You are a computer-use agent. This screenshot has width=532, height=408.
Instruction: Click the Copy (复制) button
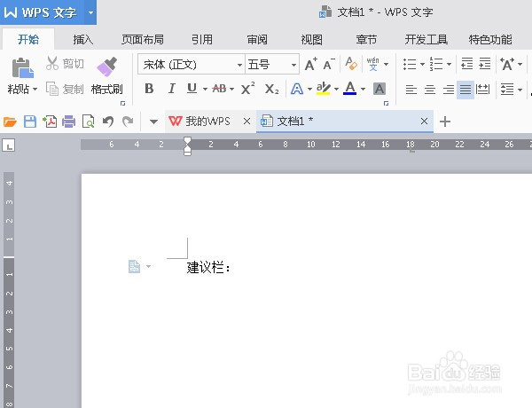pyautogui.click(x=65, y=90)
